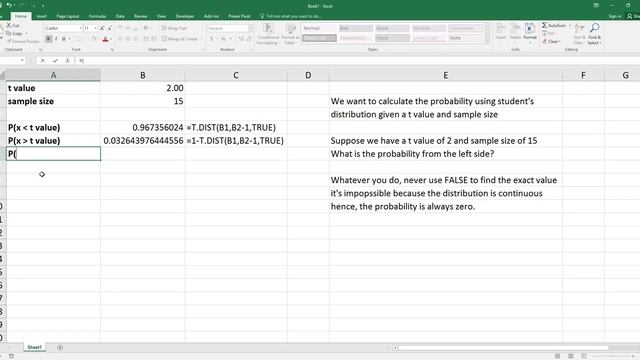Screen dimensions: 640x360
Task: Toggle Underline formatting
Action: [63, 39]
